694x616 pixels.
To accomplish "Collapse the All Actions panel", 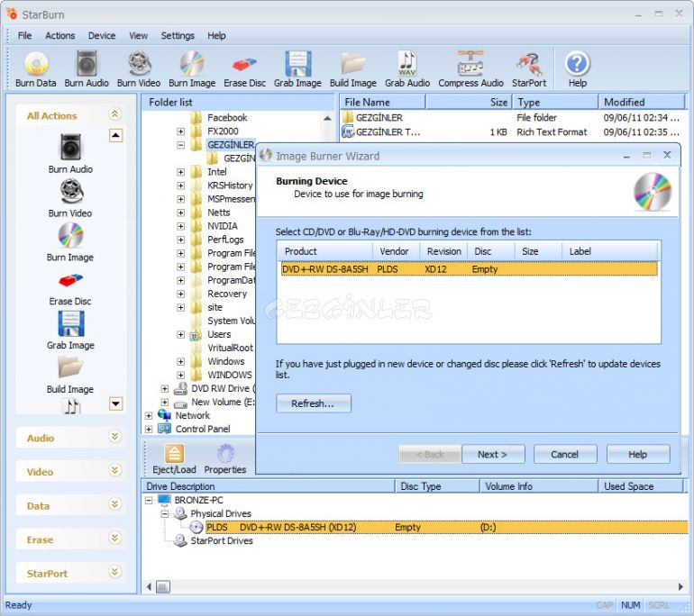I will (x=114, y=114).
